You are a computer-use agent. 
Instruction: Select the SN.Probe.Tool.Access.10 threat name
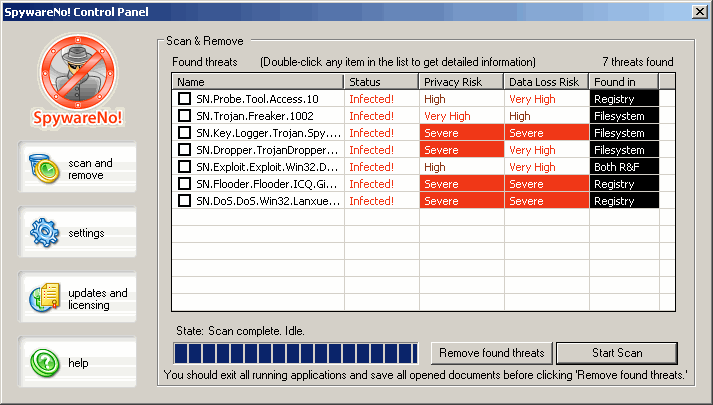click(x=257, y=99)
